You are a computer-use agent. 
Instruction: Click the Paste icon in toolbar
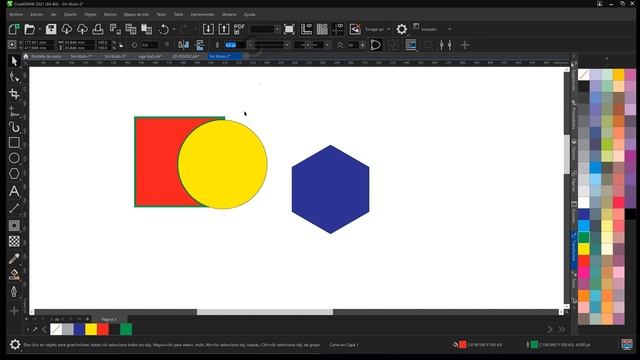tap(147, 29)
